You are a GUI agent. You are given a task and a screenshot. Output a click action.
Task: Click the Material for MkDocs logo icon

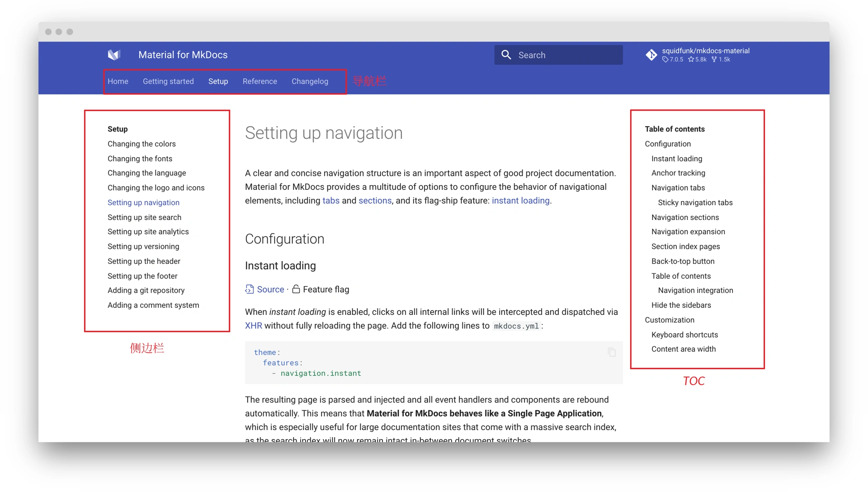coord(114,55)
